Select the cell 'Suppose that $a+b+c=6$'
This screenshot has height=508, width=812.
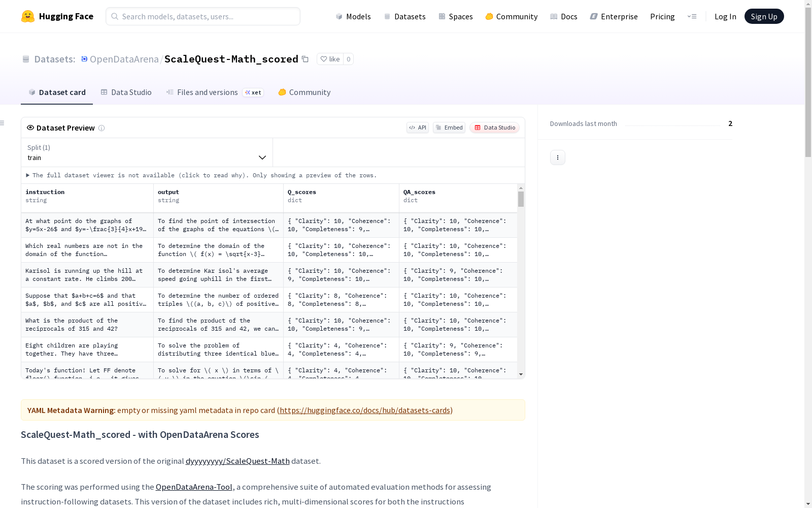coord(87,300)
